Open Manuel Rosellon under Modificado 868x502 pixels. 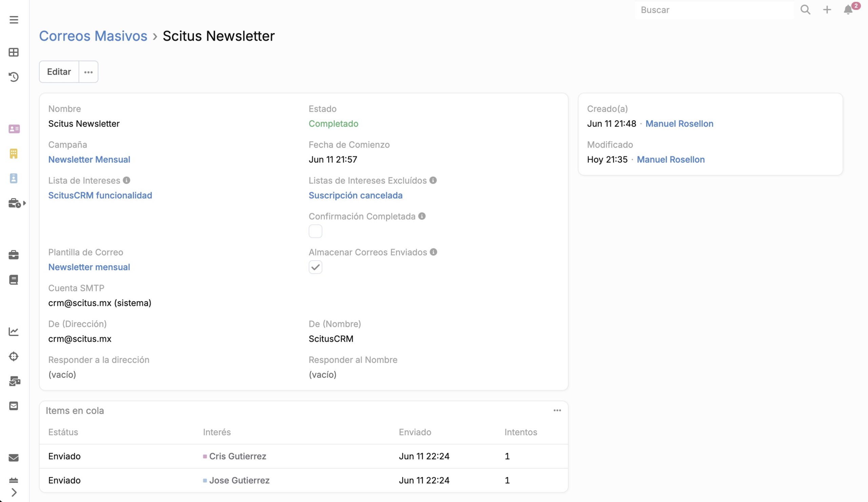pos(671,159)
